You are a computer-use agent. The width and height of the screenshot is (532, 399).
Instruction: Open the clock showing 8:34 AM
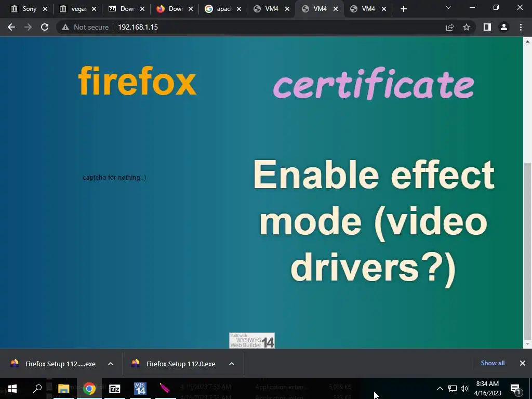click(x=487, y=389)
